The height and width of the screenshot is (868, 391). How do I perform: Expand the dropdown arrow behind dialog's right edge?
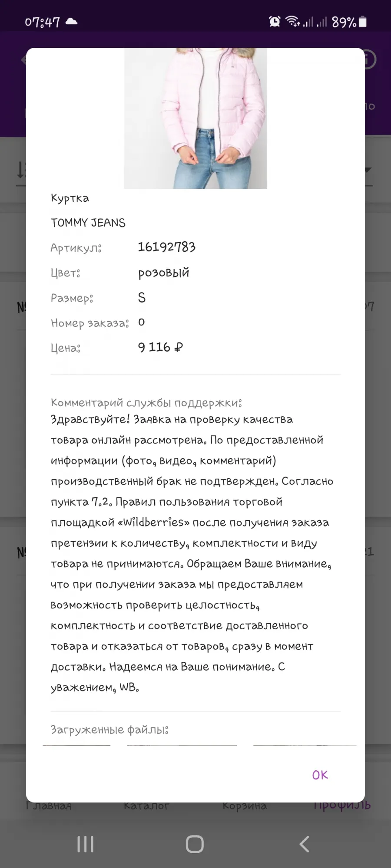pyautogui.click(x=368, y=170)
